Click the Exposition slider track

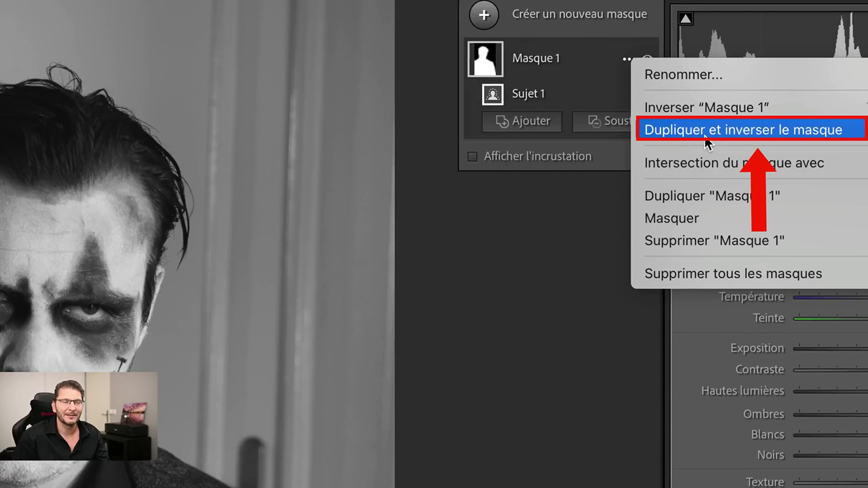pos(830,348)
